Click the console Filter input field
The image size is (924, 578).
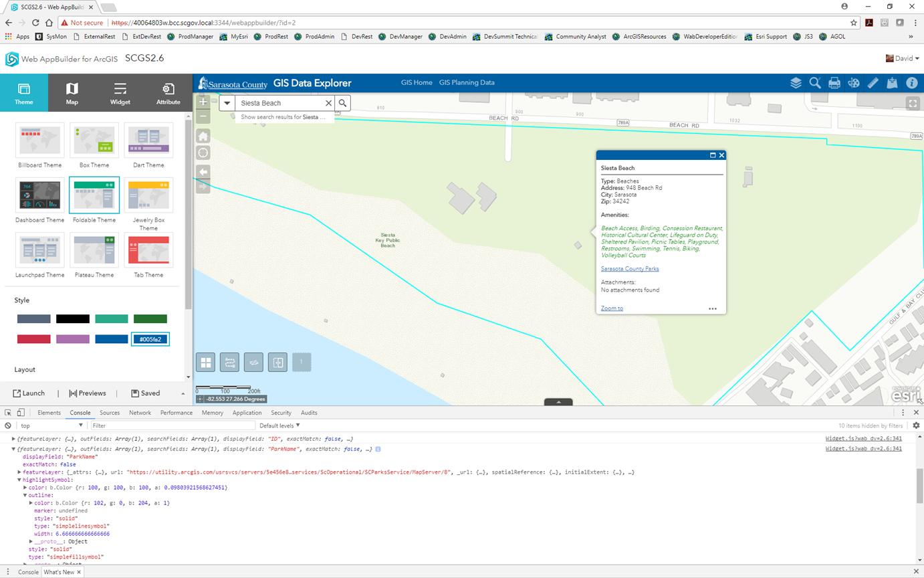tap(172, 425)
